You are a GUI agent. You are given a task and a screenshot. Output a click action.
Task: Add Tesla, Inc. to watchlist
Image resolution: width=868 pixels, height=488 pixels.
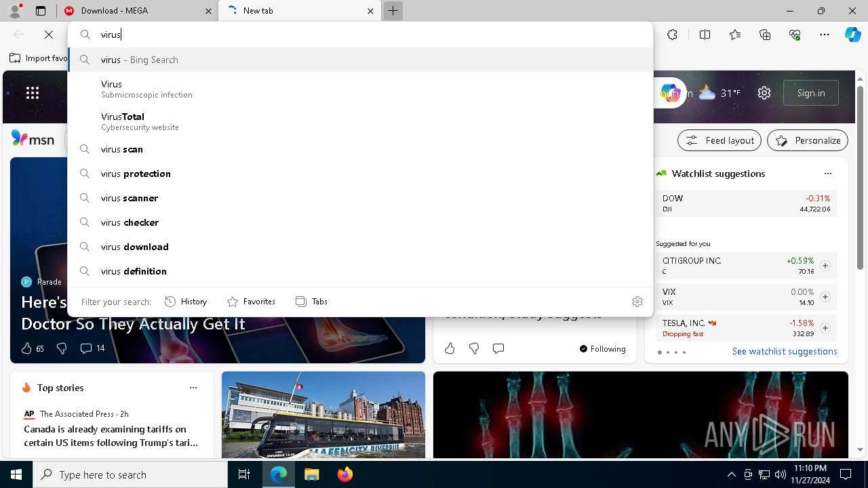click(x=825, y=328)
